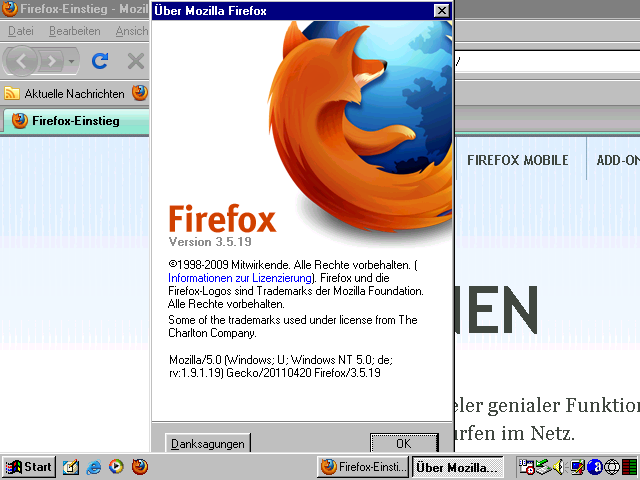Open the Informationen zur Lizenzierung link
The width and height of the screenshot is (640, 480).
coord(240,278)
